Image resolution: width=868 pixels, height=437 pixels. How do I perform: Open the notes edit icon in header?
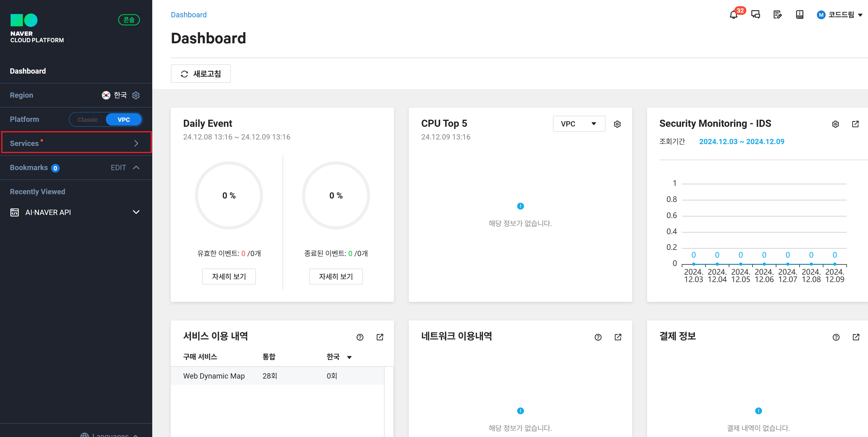(777, 15)
